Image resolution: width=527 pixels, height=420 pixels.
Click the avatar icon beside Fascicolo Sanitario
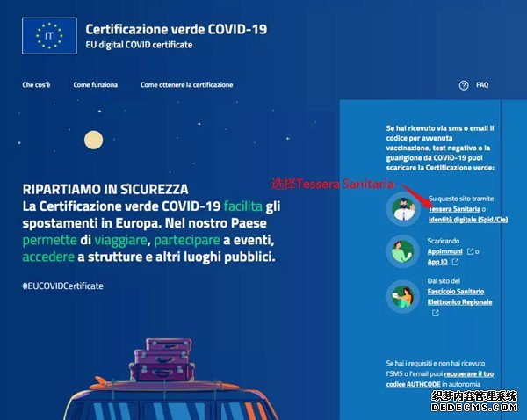tap(405, 296)
